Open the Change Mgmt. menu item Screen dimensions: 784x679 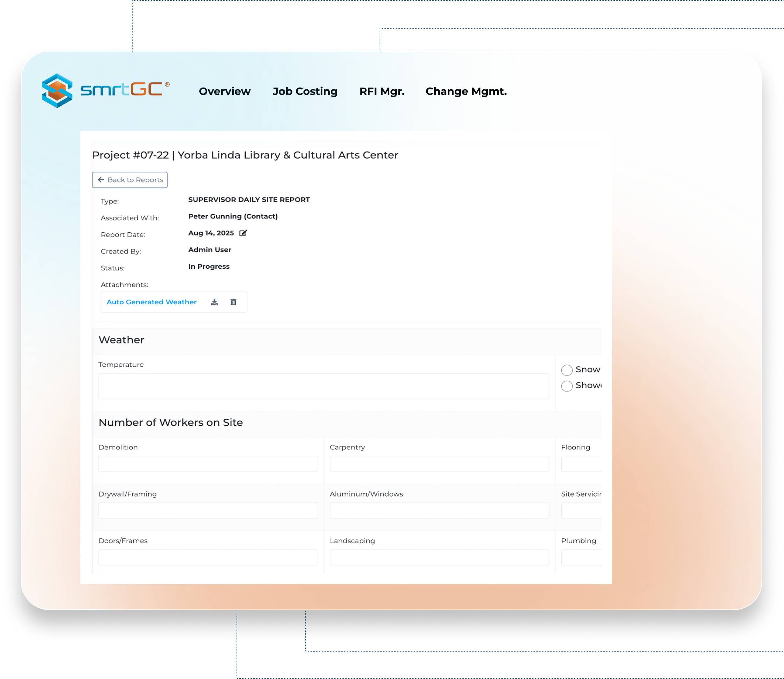[x=466, y=91]
